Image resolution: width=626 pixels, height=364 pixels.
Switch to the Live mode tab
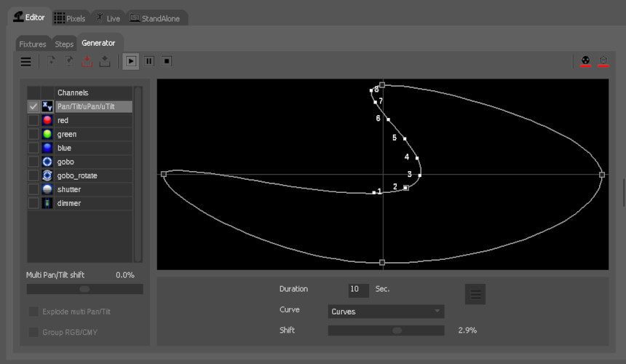pos(106,18)
